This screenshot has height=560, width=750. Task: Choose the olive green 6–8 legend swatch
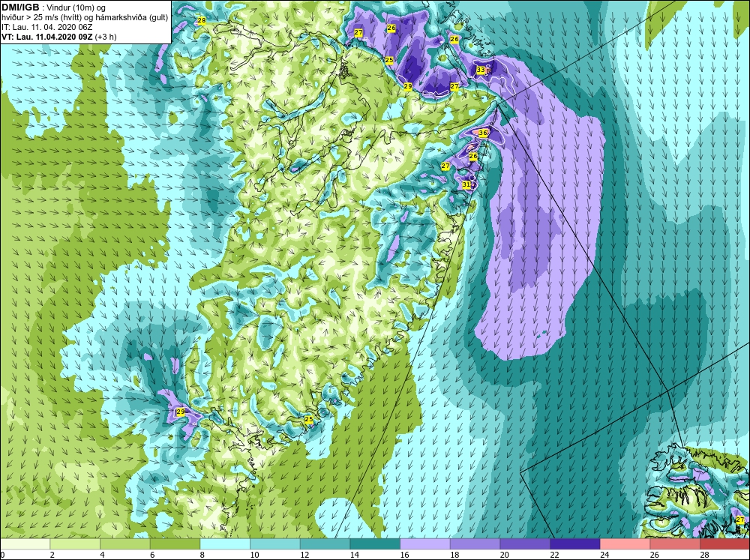[175, 544]
